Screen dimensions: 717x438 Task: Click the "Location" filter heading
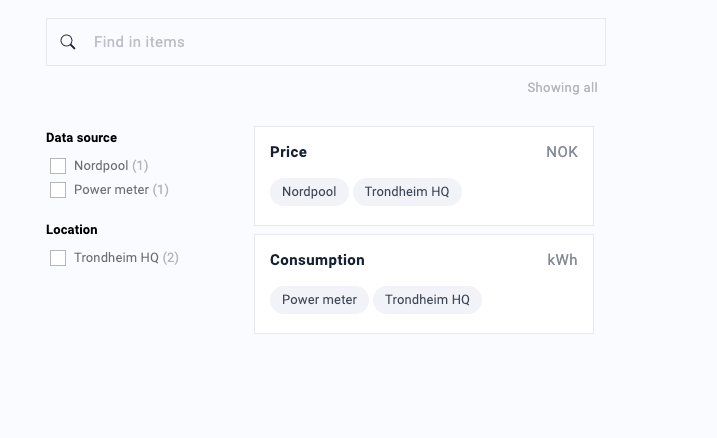pyautogui.click(x=72, y=230)
